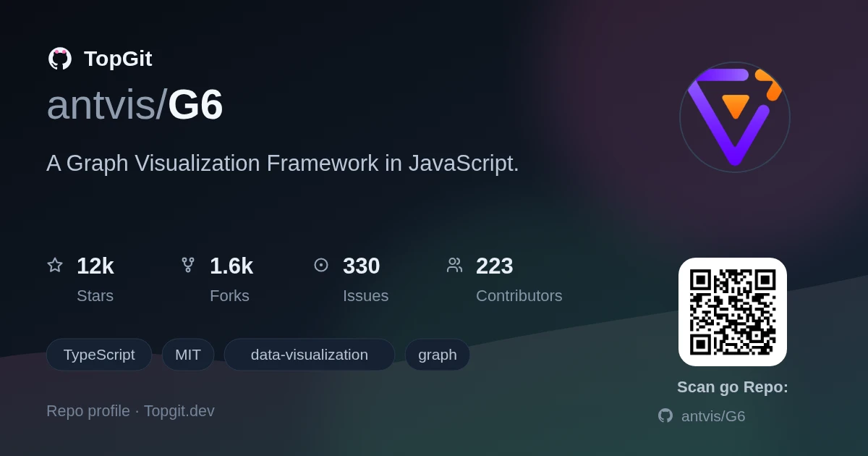Click the GitHub icon beside antvis/G6
The image size is (868, 456).
point(665,415)
